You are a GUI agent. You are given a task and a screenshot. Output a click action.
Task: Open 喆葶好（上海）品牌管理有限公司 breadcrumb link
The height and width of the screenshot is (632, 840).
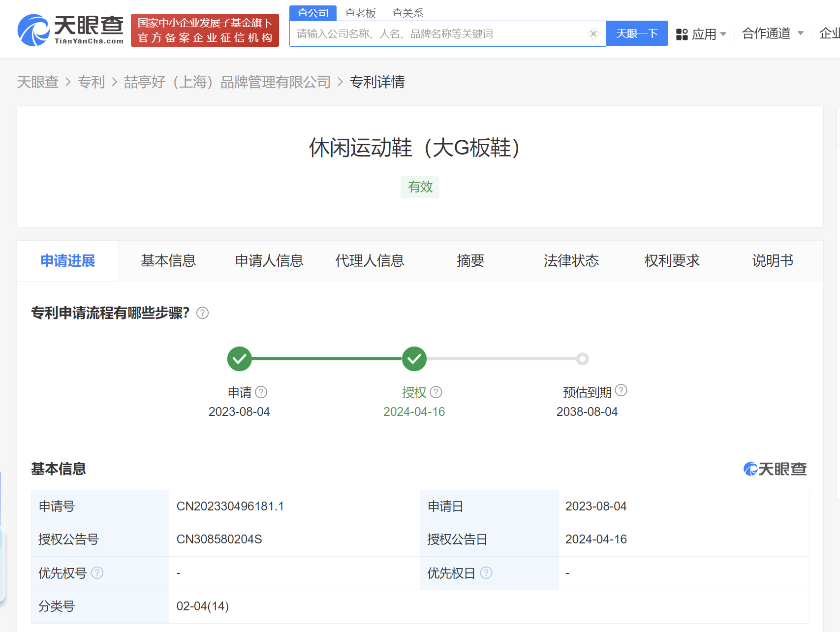227,82
